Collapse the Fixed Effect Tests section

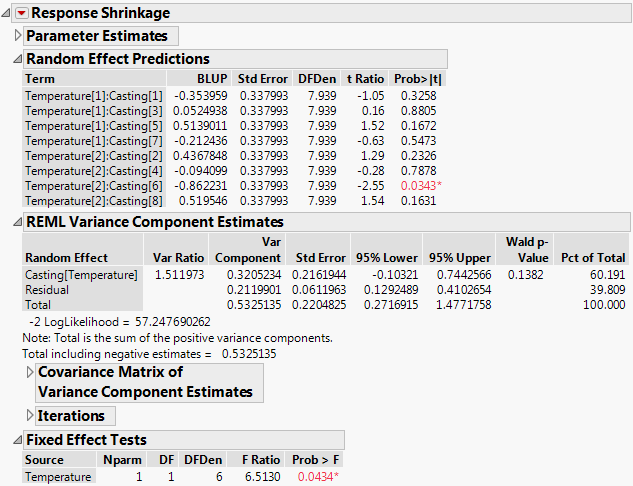(x=18, y=440)
